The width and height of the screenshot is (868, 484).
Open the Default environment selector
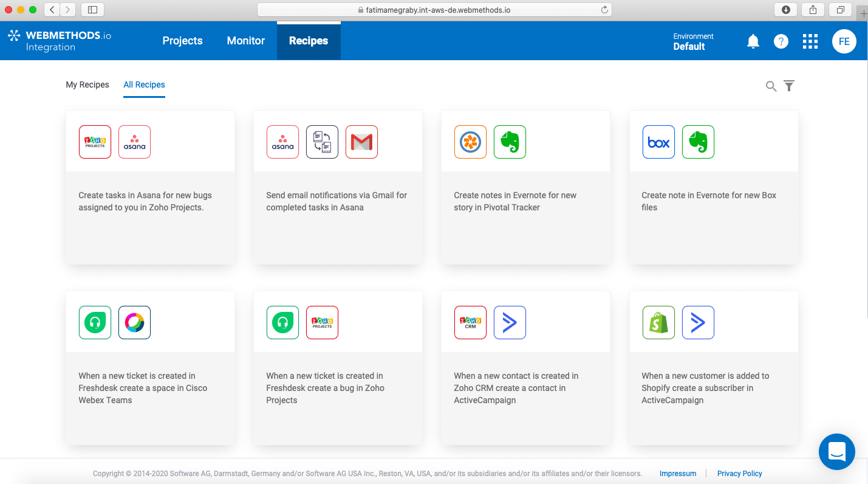click(693, 41)
